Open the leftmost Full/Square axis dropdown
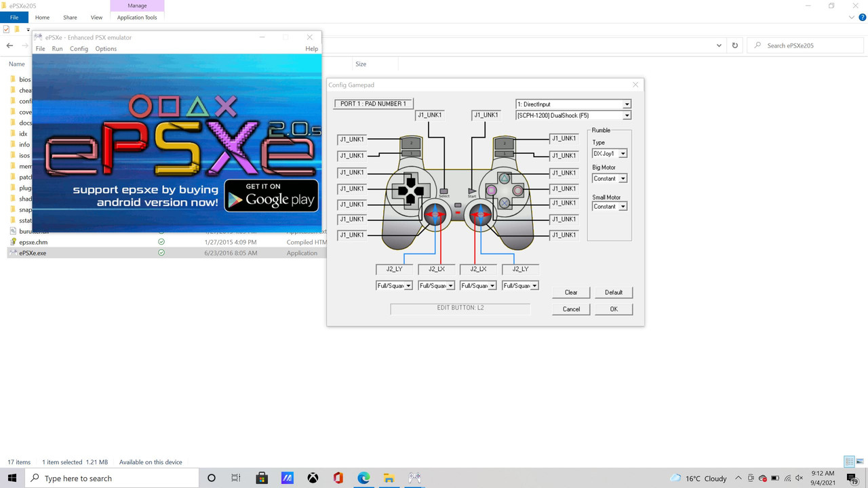The width and height of the screenshot is (868, 488). tap(409, 285)
